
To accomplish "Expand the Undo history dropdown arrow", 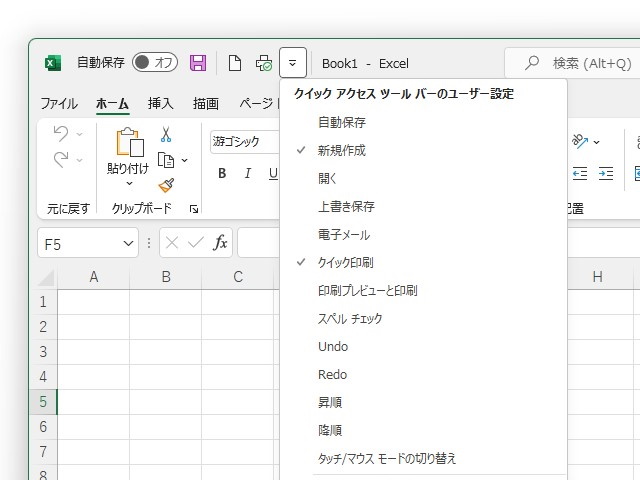I will coord(80,134).
